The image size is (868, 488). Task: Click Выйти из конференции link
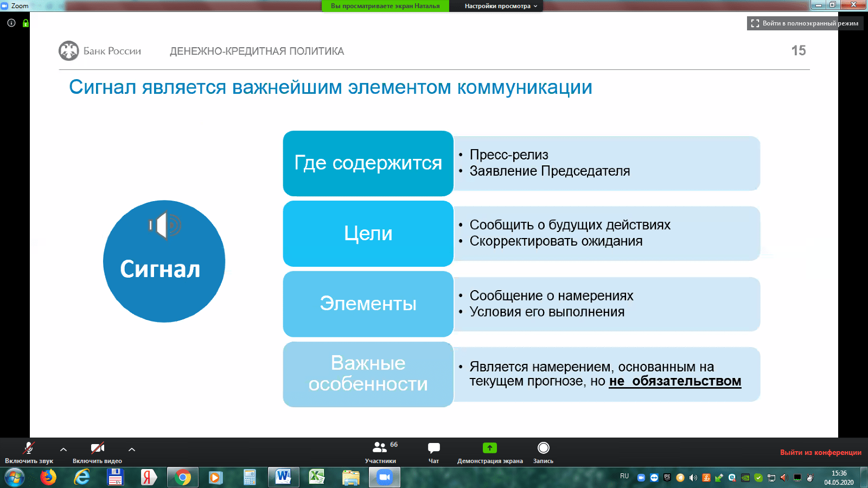click(820, 452)
